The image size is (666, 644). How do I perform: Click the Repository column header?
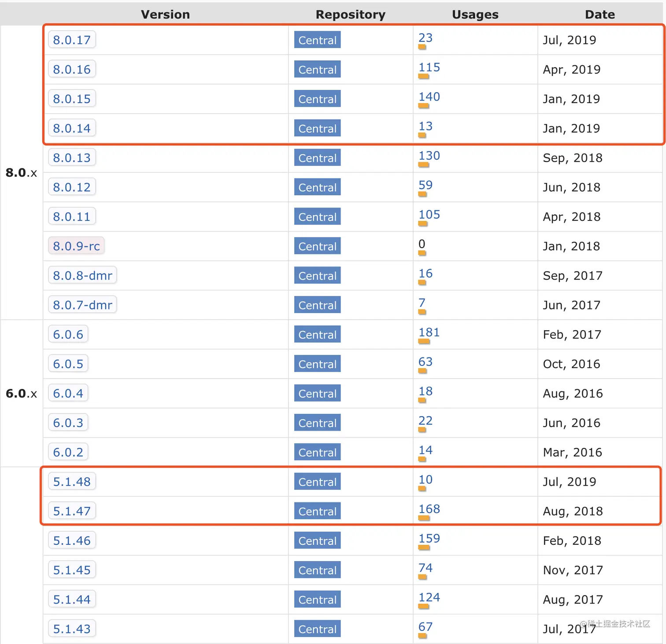tap(351, 15)
